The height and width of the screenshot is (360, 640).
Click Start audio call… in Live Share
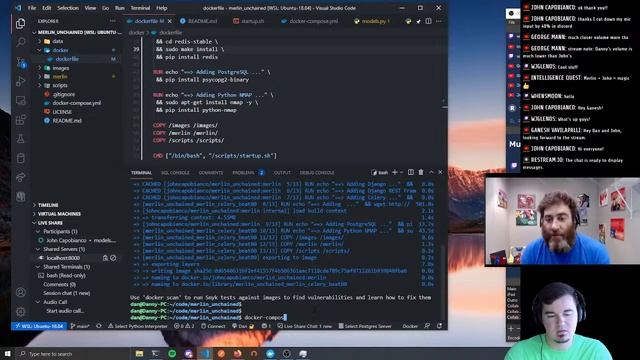click(x=65, y=311)
